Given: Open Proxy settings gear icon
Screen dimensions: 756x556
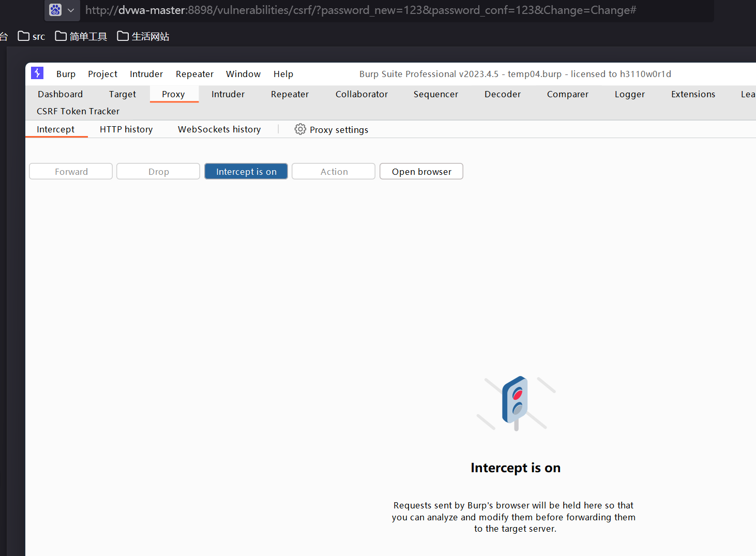Looking at the screenshot, I should [300, 129].
